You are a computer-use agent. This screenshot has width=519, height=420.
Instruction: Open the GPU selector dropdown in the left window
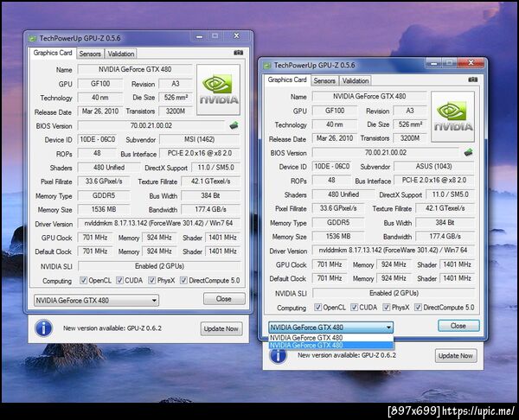96,300
